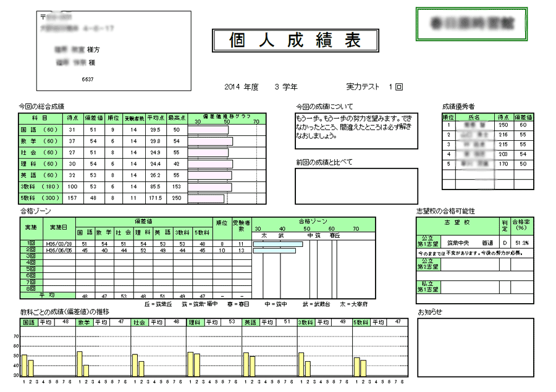
Task: Click the comment text under 今回の成績について
Action: pos(355,127)
